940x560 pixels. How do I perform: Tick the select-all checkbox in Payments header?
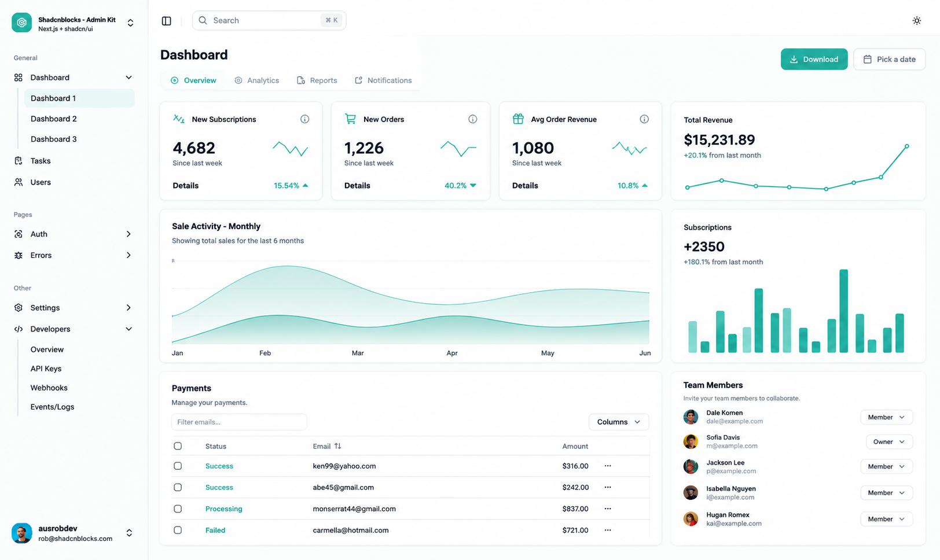pyautogui.click(x=178, y=446)
